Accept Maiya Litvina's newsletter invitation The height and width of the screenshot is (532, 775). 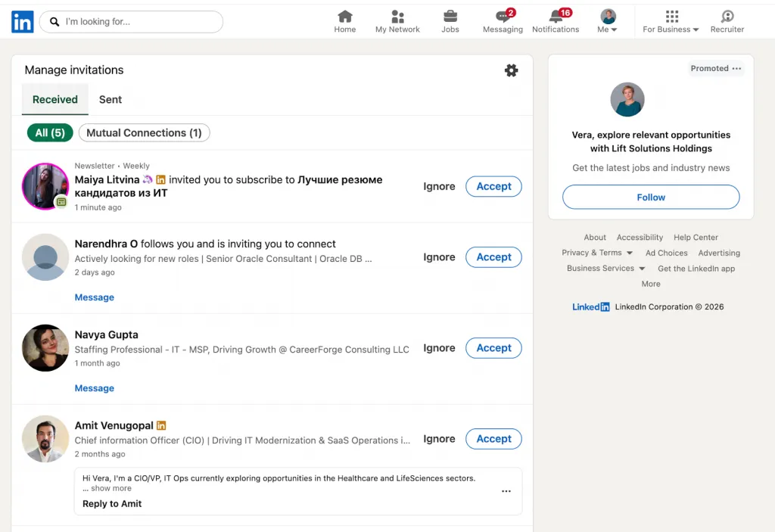[493, 186]
